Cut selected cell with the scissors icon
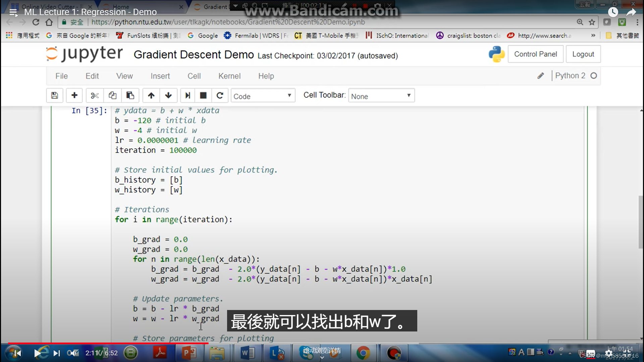This screenshot has width=644, height=362. pyautogui.click(x=95, y=96)
